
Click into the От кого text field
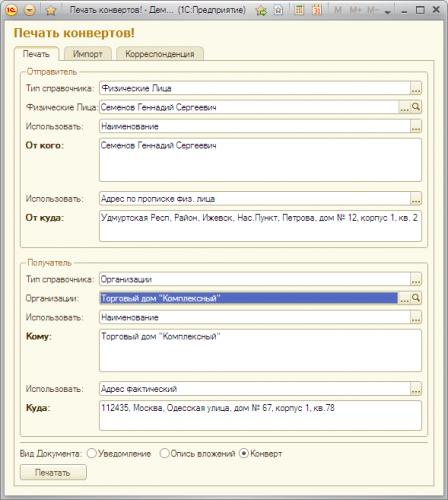pyautogui.click(x=260, y=160)
